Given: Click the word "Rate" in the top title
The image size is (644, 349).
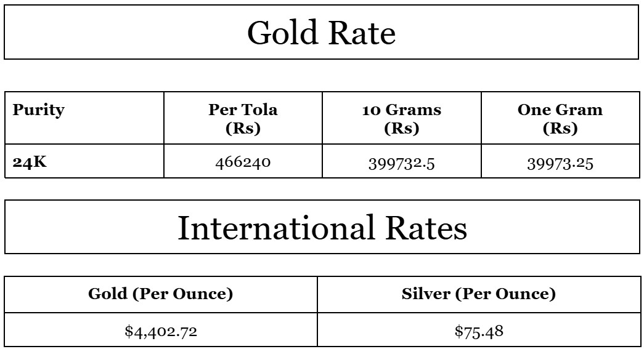Looking at the screenshot, I should (361, 33).
